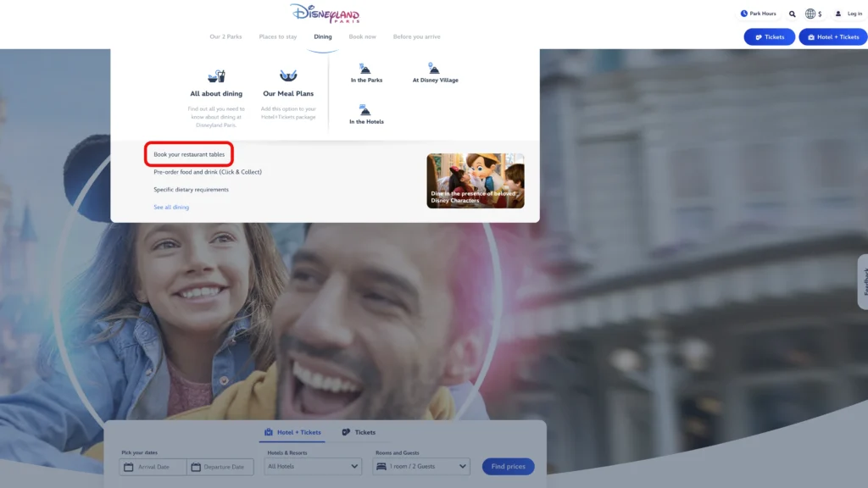
Task: Click Book your restaurant tables link
Action: coord(189,154)
